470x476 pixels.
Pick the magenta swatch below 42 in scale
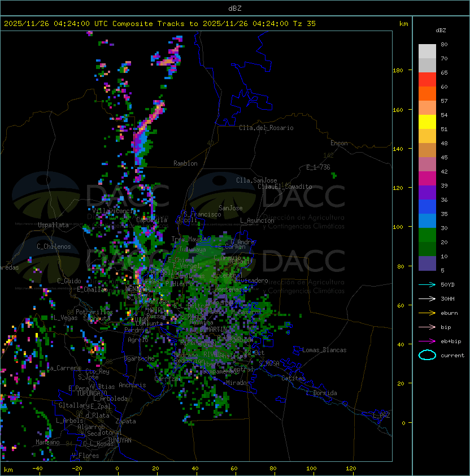coord(427,179)
